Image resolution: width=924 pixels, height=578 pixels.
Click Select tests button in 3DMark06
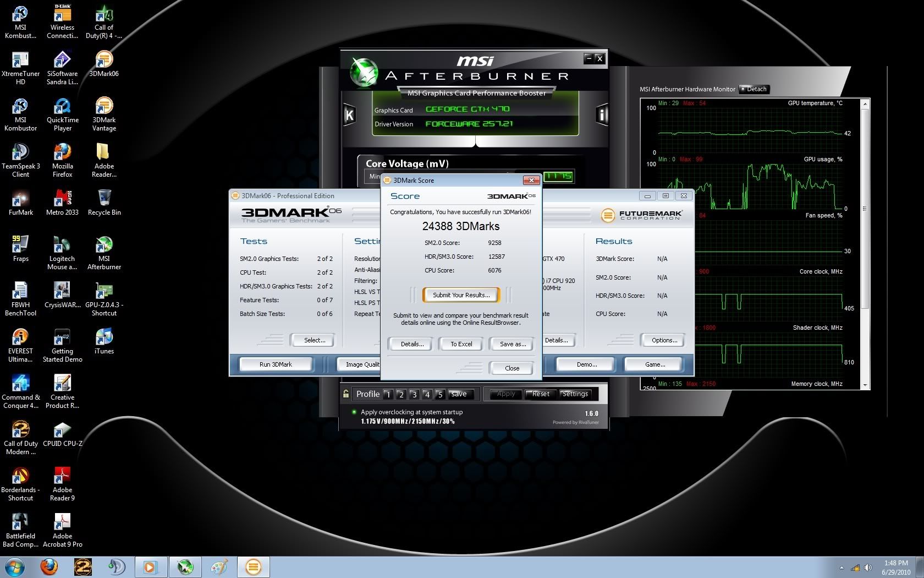point(315,340)
